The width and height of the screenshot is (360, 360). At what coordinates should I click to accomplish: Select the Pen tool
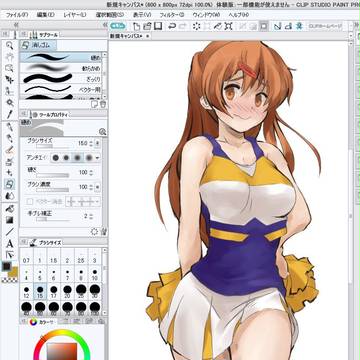pos(10,127)
